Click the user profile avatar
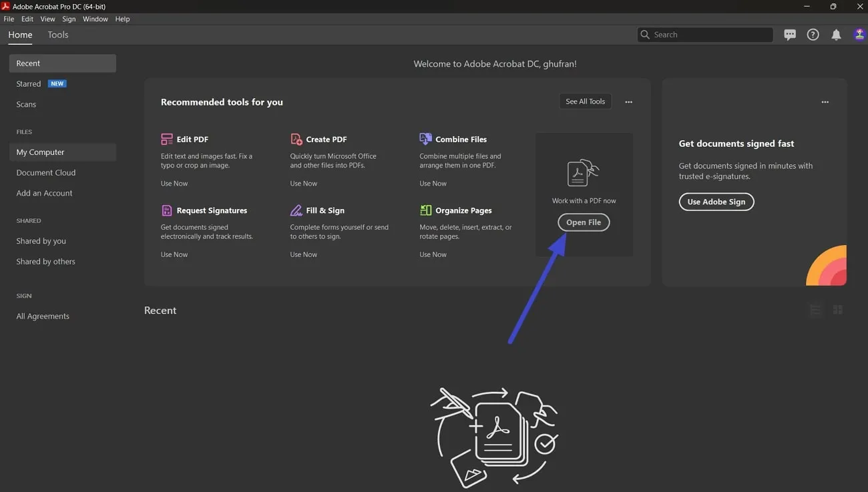The height and width of the screenshot is (492, 868). (859, 34)
